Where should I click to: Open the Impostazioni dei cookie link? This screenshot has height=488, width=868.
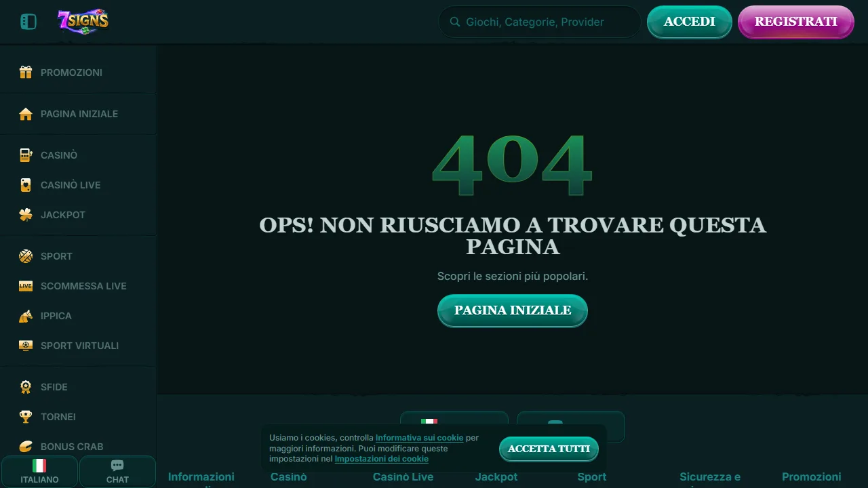pos(382,459)
